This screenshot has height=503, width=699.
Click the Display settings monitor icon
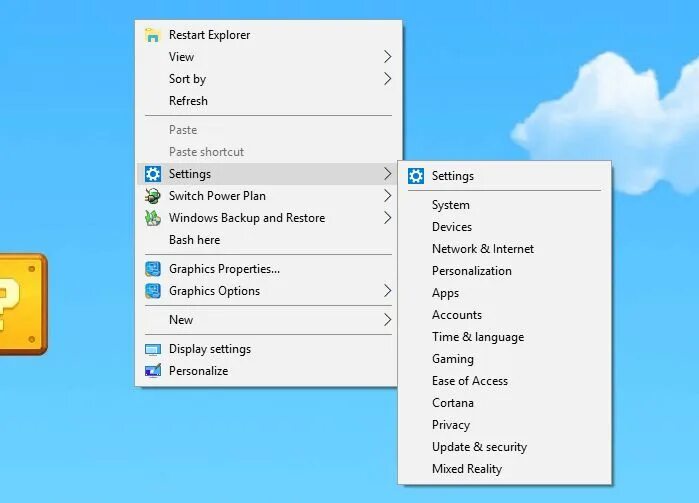click(152, 349)
